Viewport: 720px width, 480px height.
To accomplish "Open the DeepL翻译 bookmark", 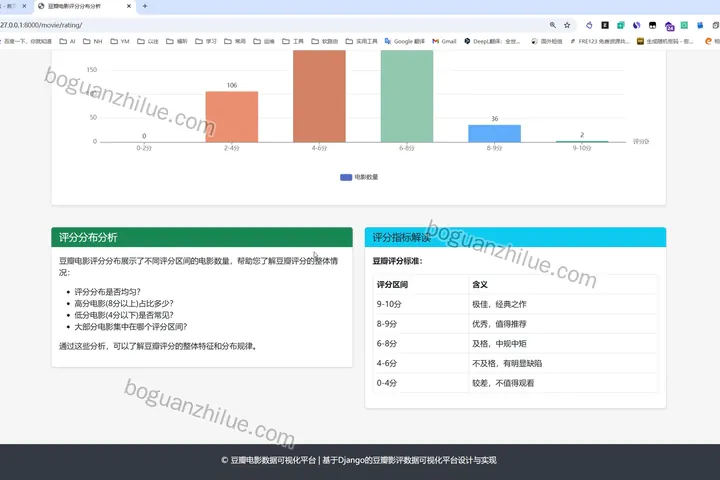I will (492, 41).
